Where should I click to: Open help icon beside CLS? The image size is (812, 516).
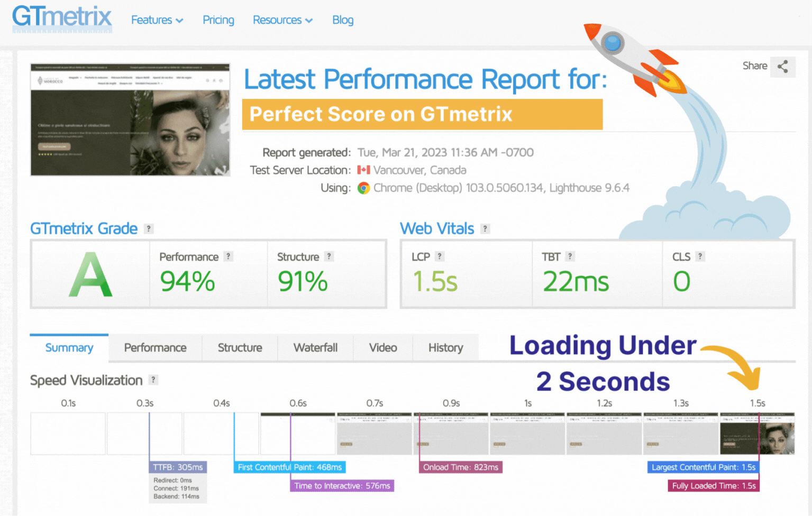[x=700, y=256]
